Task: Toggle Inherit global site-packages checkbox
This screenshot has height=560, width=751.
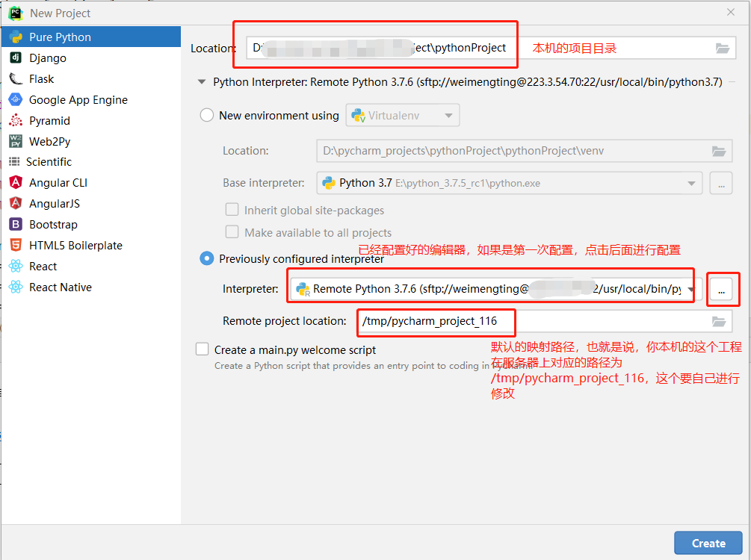Action: coord(232,210)
